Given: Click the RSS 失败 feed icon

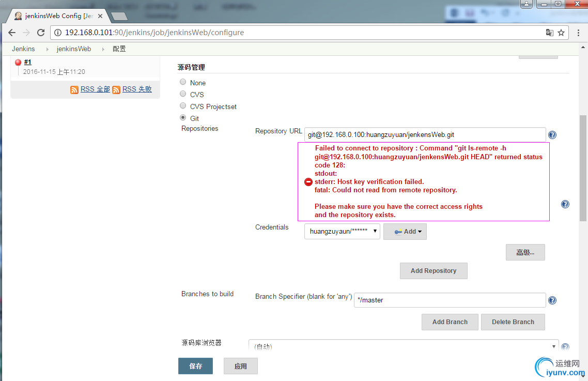Looking at the screenshot, I should point(116,90).
